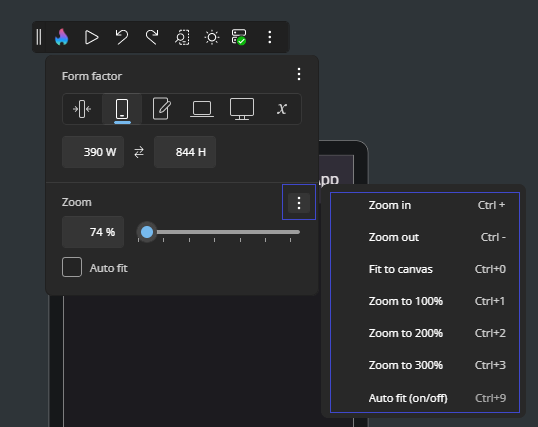The height and width of the screenshot is (427, 538).
Task: Select the custom variable form factor
Action: click(x=282, y=109)
